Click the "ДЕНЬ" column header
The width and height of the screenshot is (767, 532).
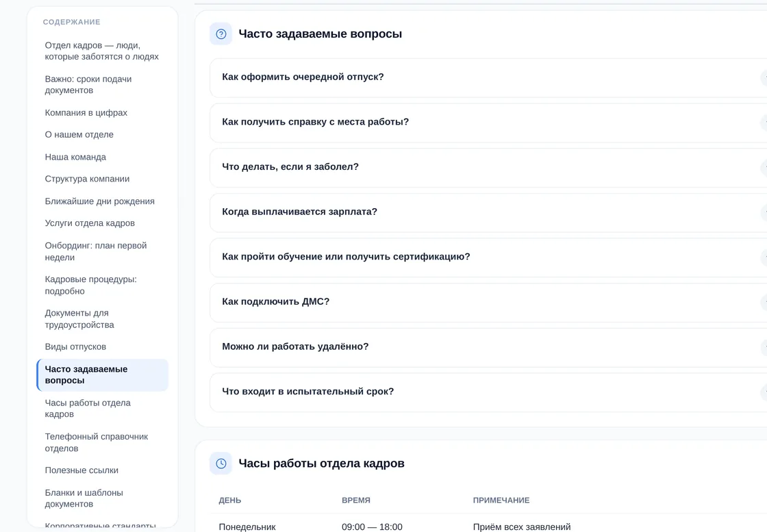(x=230, y=501)
